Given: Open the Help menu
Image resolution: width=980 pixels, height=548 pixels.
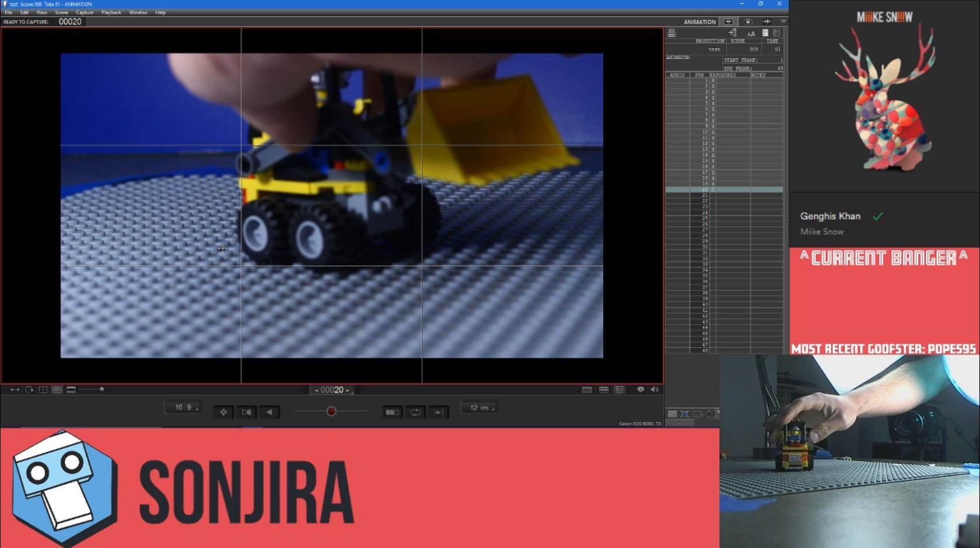Looking at the screenshot, I should coord(160,12).
